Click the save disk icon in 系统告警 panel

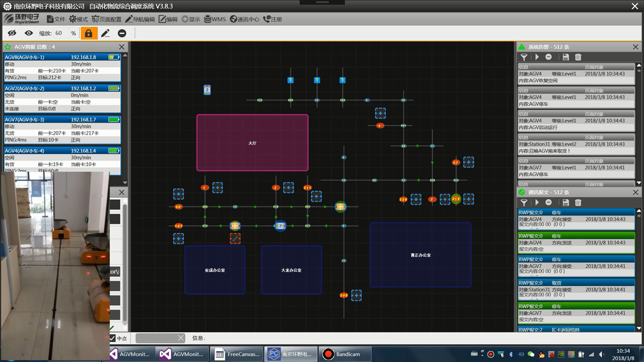(x=565, y=57)
